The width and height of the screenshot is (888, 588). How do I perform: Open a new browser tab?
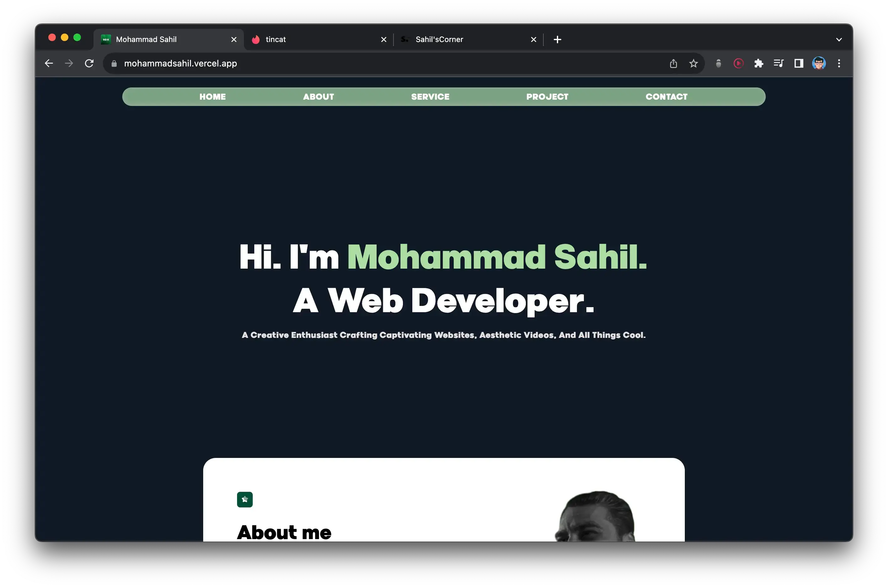coord(558,39)
